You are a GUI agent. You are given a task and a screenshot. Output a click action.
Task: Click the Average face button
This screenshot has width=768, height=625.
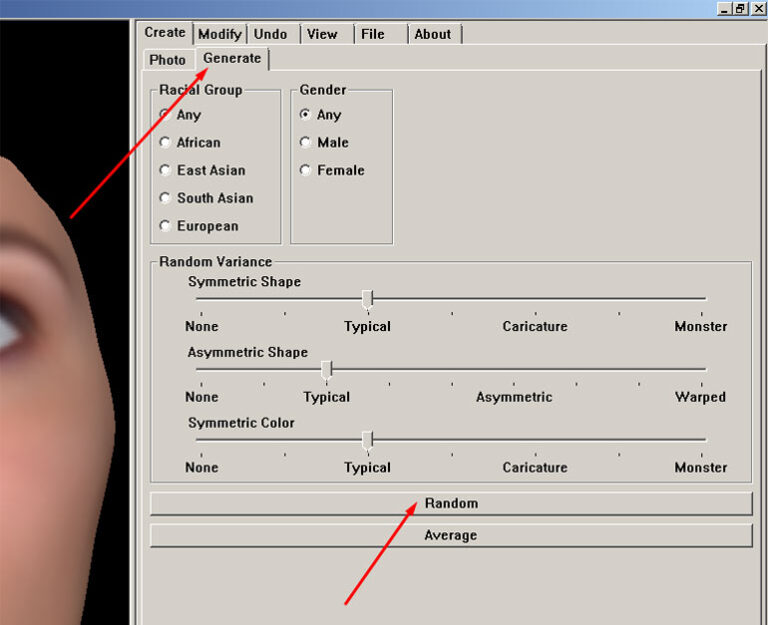(x=451, y=535)
